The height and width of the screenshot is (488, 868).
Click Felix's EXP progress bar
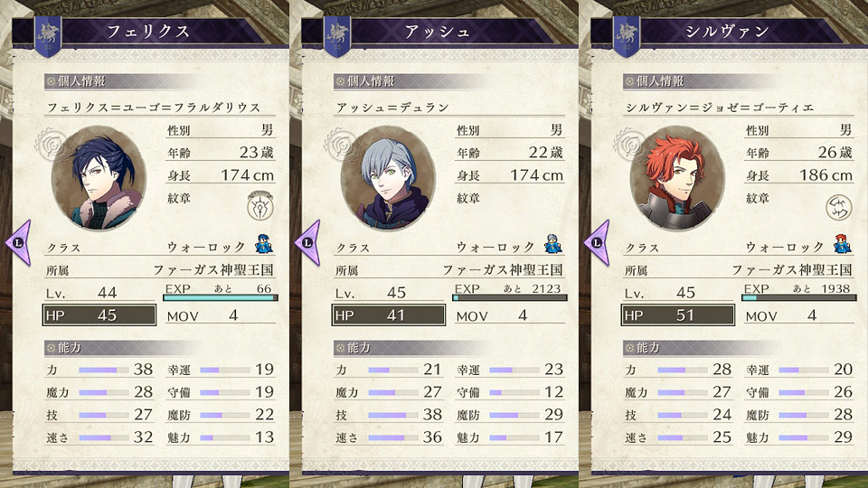(x=221, y=297)
